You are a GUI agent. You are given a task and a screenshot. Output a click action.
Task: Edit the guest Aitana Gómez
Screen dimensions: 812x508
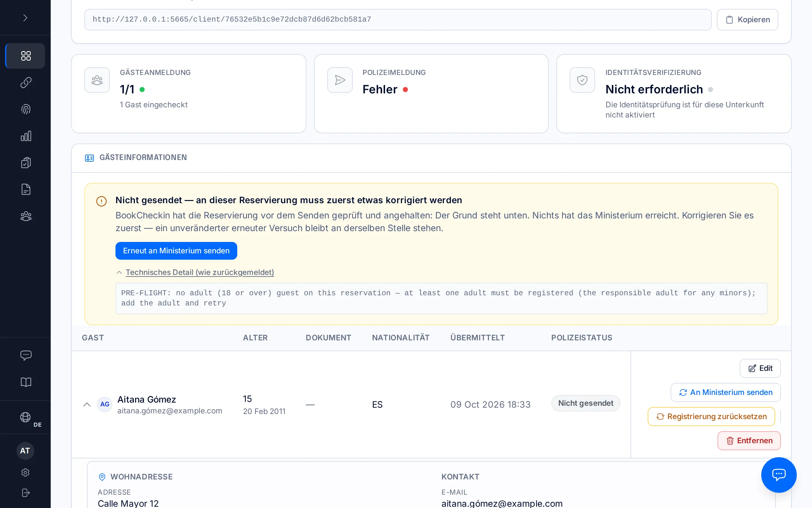point(760,368)
